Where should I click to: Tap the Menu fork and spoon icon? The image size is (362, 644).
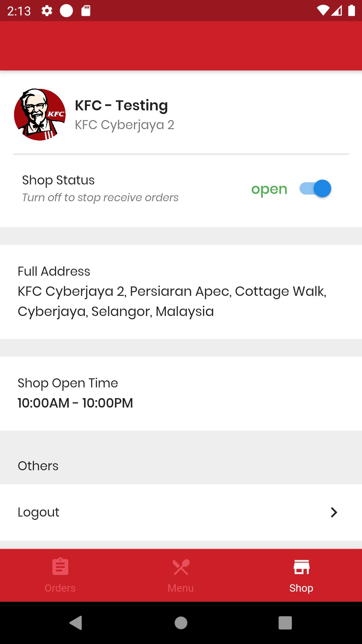pyautogui.click(x=181, y=567)
